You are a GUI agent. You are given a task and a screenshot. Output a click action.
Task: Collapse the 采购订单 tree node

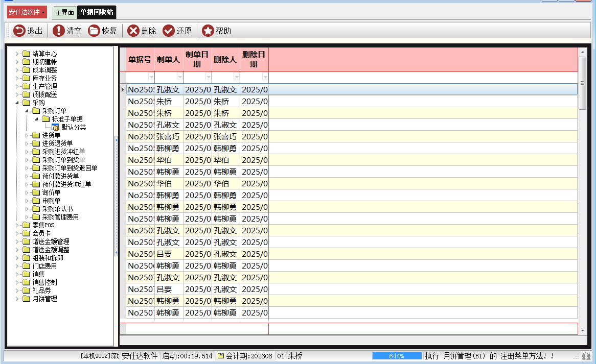(x=27, y=111)
